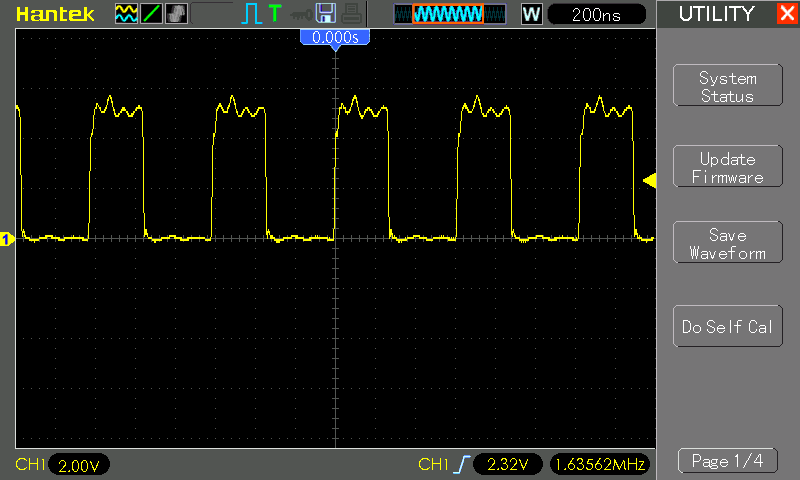Viewport: 800px width, 480px height.
Task: Select Save Waveform option
Action: (x=727, y=244)
